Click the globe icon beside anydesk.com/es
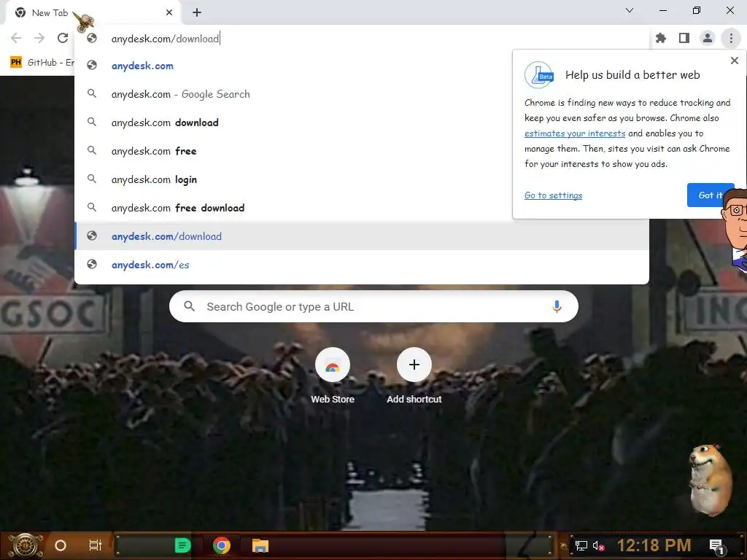Screen dimensions: 747x560 coord(92,264)
